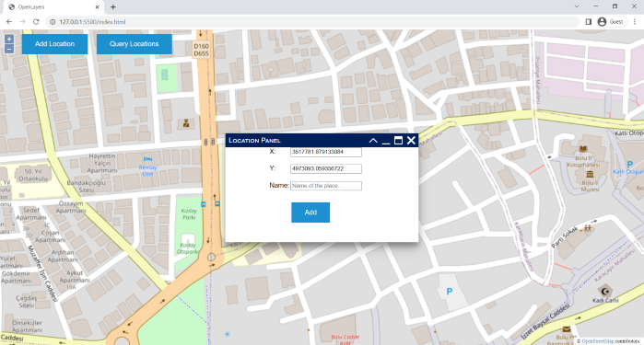Click the D160 D655 road shield
This screenshot has height=345, width=644.
201,50
